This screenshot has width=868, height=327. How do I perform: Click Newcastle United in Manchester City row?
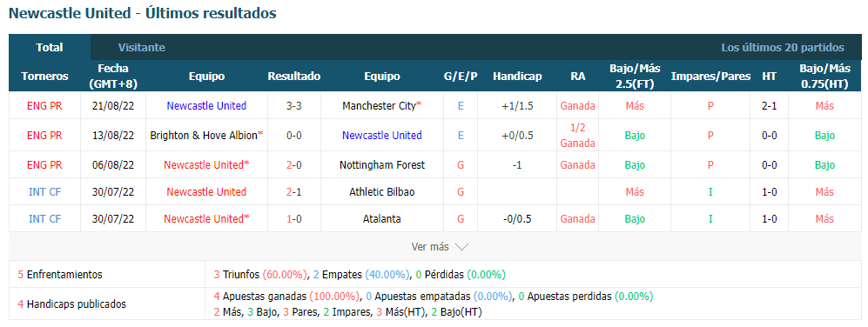pos(206,106)
